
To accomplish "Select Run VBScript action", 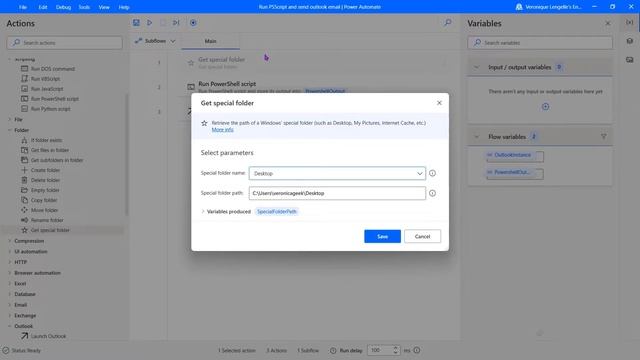I will (x=45, y=79).
